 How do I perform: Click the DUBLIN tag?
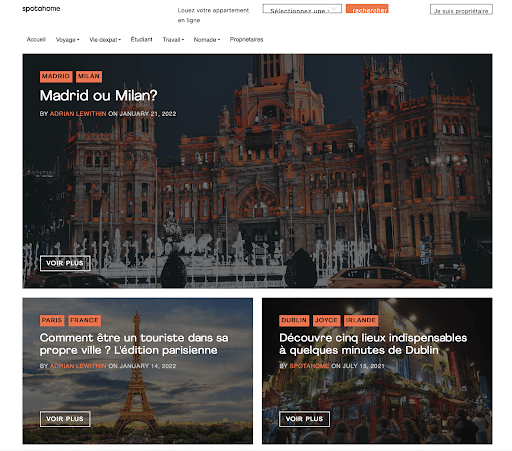click(294, 320)
